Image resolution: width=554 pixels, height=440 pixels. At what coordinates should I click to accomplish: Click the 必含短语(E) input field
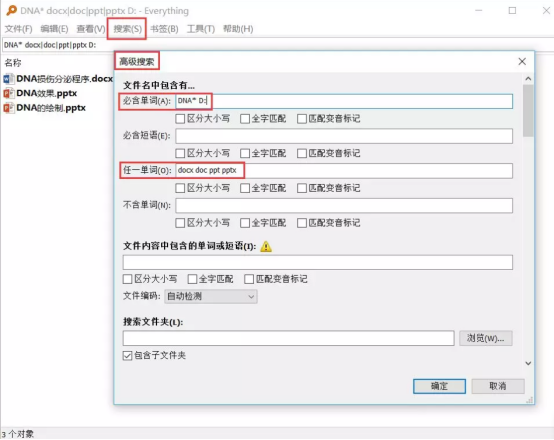coord(344,136)
